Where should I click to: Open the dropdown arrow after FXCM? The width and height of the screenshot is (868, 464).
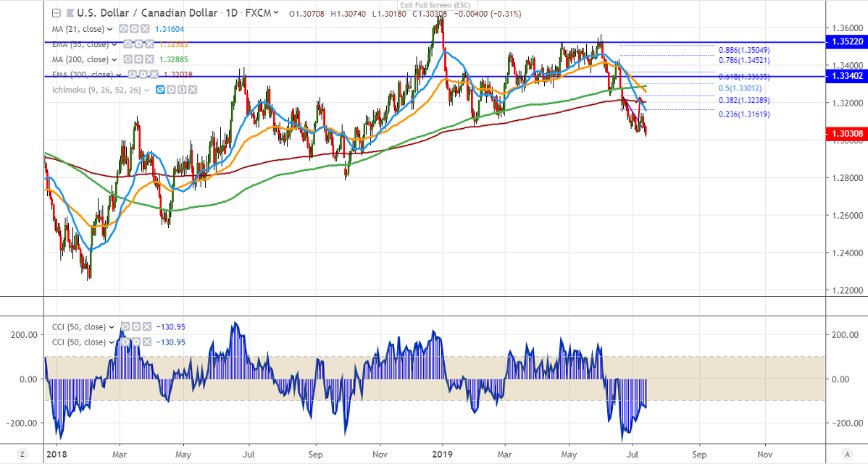coord(275,12)
